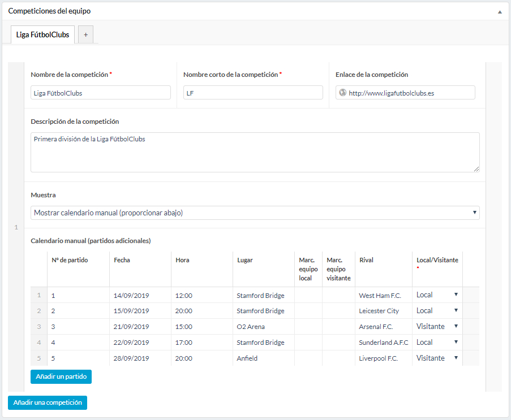Add a new competition tab with plus
The height and width of the screenshot is (420, 511).
[85, 34]
